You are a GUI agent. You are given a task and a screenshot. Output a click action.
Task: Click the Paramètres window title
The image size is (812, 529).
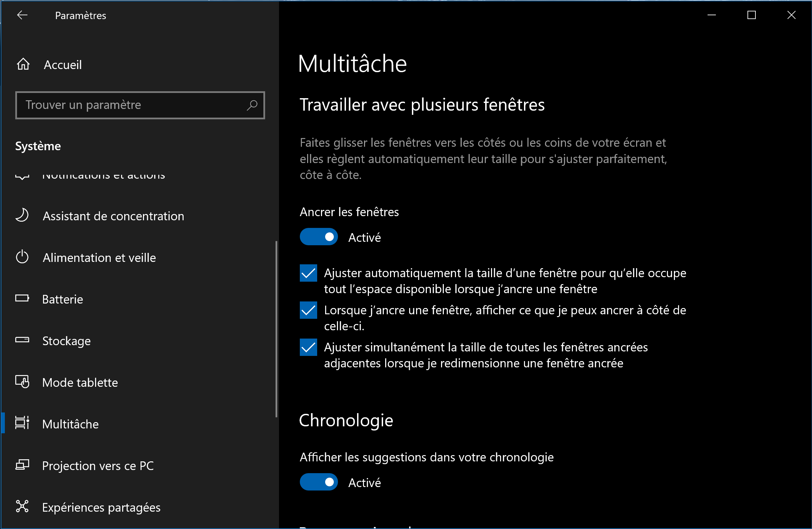pyautogui.click(x=81, y=16)
